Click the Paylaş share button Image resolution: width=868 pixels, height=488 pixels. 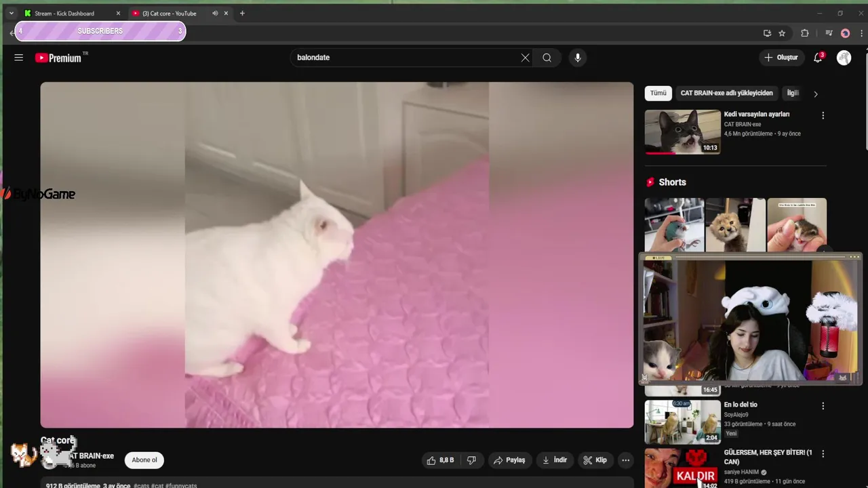(x=509, y=460)
